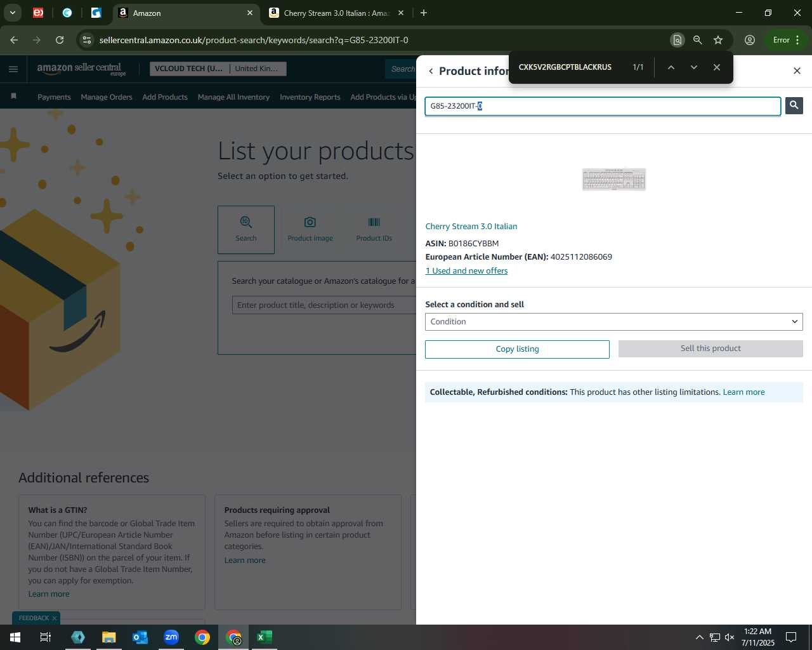Open Outlook from the taskbar
The height and width of the screenshot is (650, 812).
140,637
